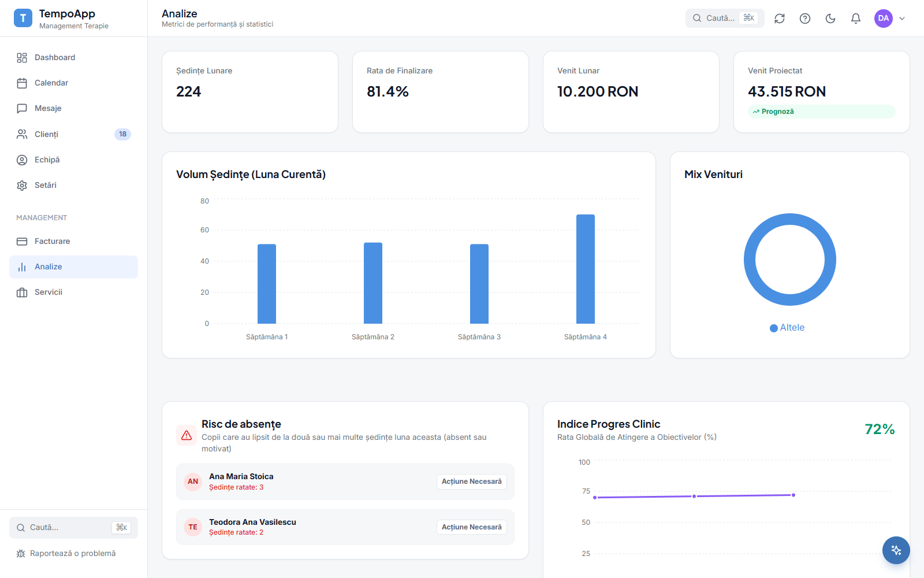The image size is (924, 578).
Task: Click the Altele legend swatch
Action: (x=774, y=328)
